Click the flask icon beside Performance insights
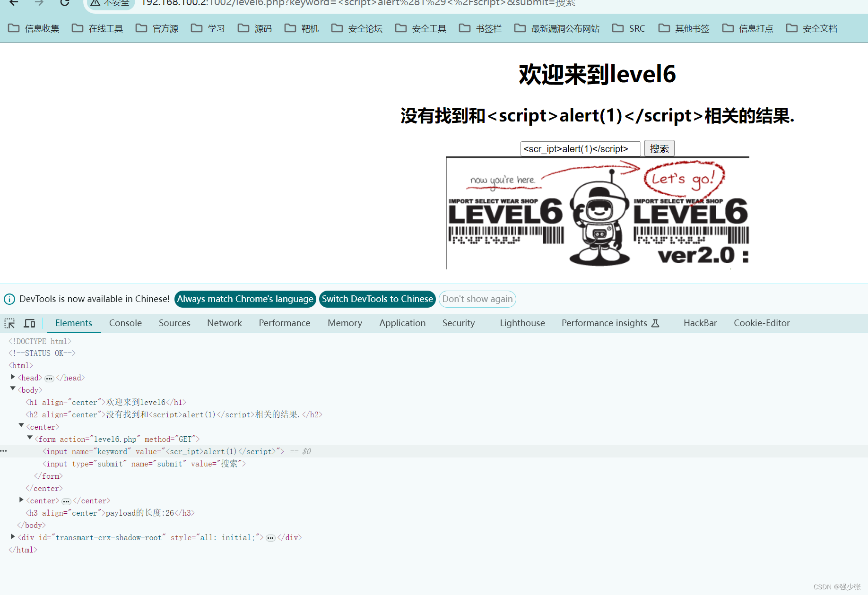The image size is (868, 595). (655, 323)
